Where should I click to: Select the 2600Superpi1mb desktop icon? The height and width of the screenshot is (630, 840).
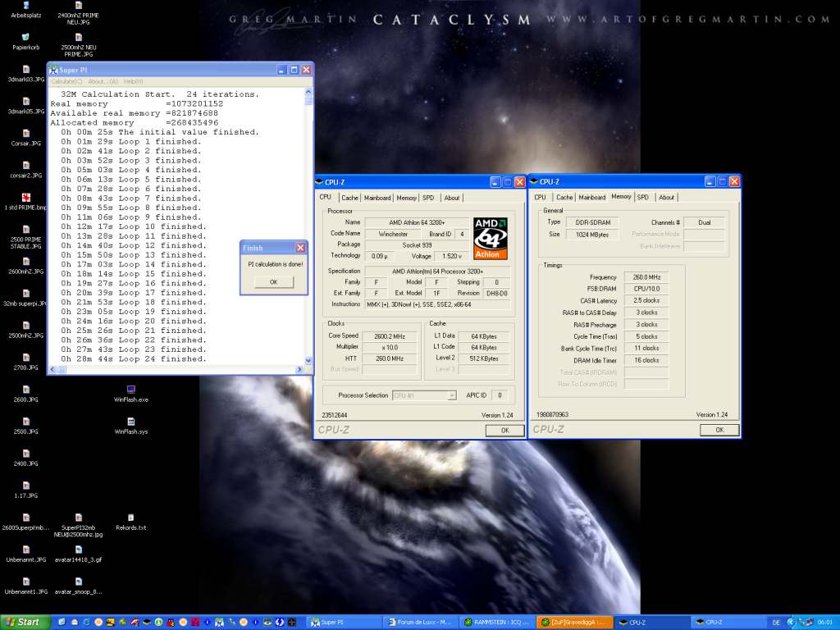(25, 523)
